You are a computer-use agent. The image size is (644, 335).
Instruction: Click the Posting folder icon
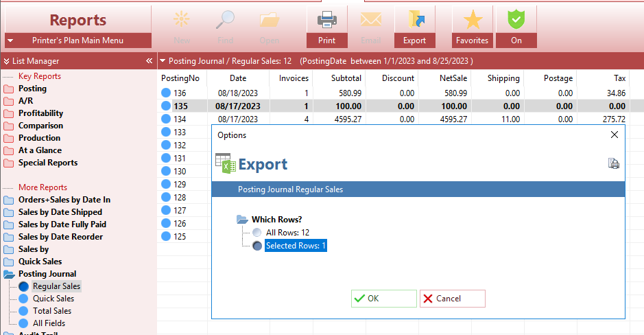[x=9, y=89]
